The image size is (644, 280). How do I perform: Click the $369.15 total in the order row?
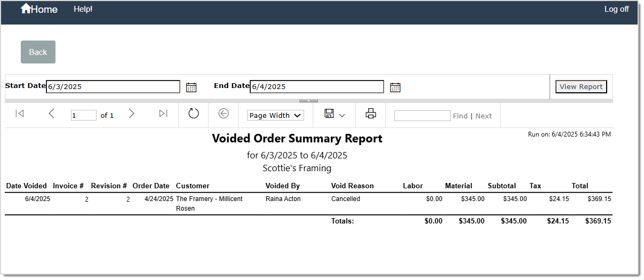[x=600, y=199]
